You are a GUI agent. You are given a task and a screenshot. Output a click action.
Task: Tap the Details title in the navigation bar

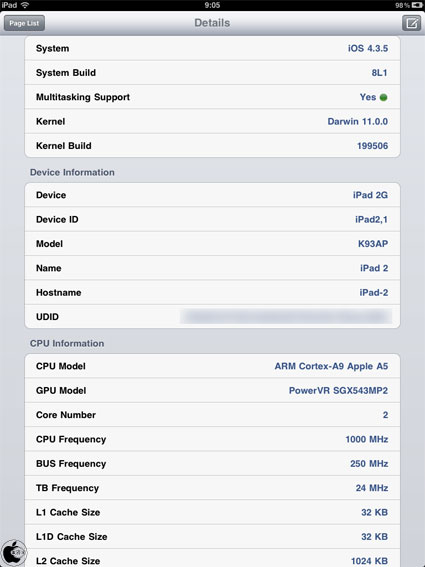click(x=212, y=23)
